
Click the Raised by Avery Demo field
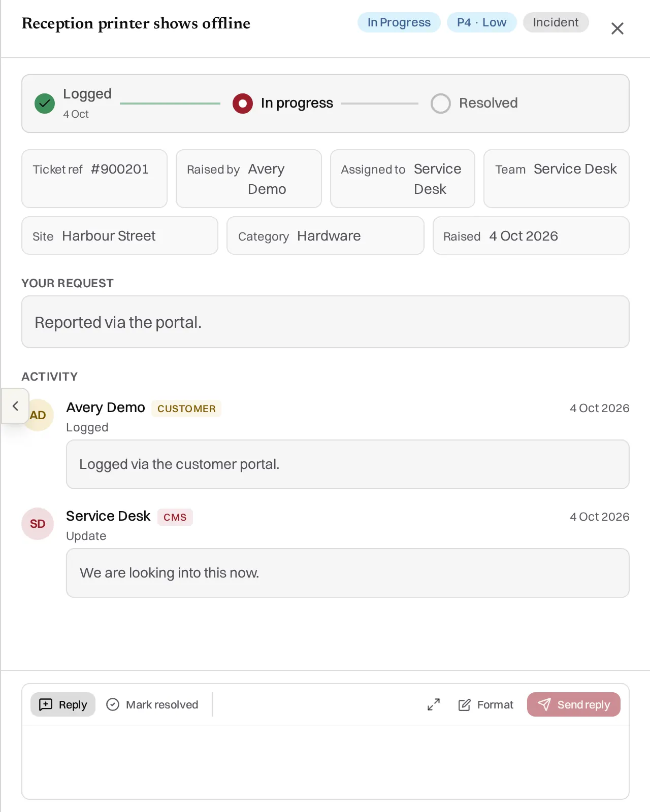(x=249, y=179)
